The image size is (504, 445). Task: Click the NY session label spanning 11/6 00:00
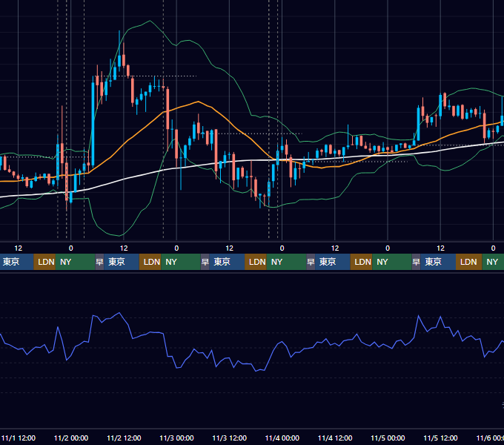pyautogui.click(x=492, y=262)
